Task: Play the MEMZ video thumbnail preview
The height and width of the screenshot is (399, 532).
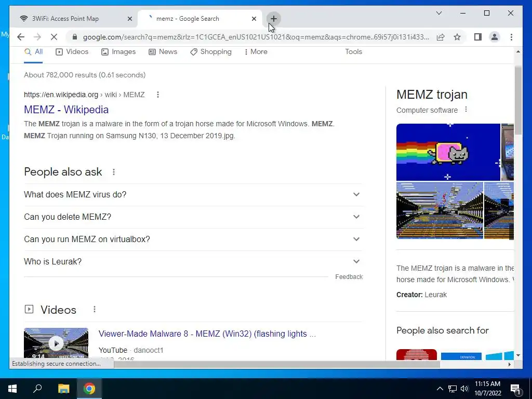Action: 56,343
